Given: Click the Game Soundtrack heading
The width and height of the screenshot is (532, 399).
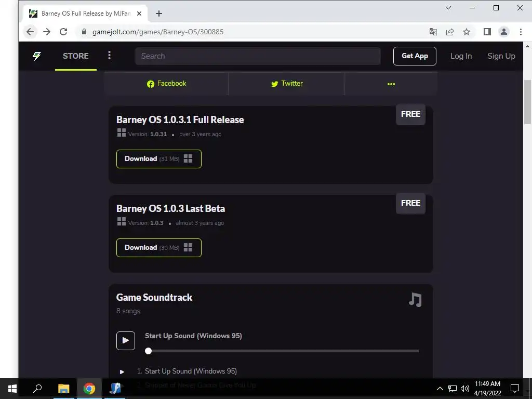Looking at the screenshot, I should coord(154,298).
